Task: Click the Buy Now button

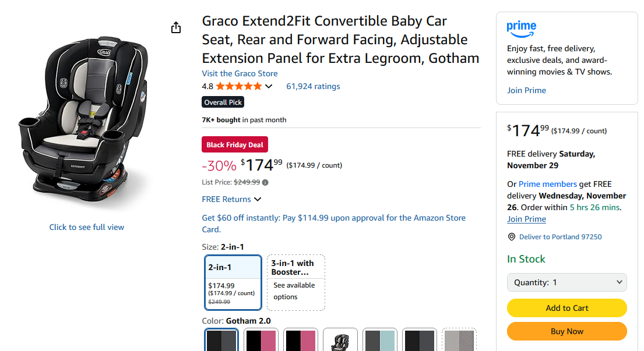Action: (x=566, y=331)
